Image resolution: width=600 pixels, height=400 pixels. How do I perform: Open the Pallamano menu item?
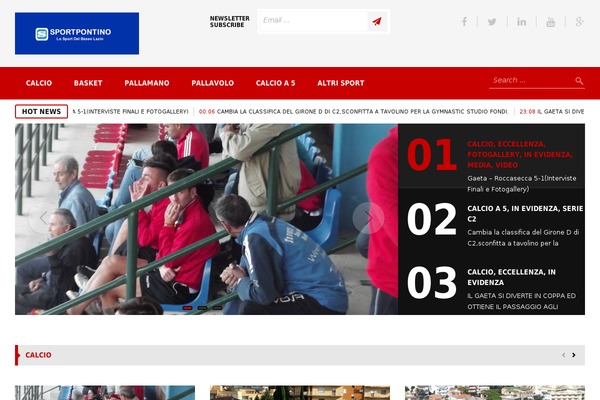coord(147,83)
